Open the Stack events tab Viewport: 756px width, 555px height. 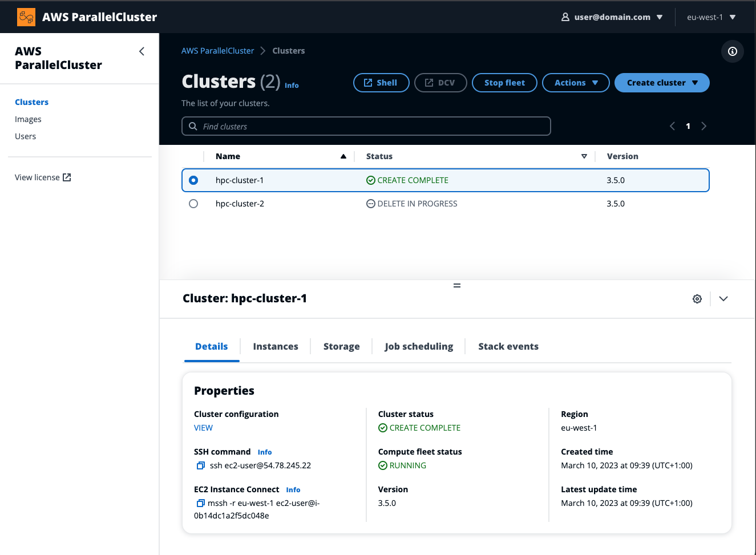(x=508, y=346)
